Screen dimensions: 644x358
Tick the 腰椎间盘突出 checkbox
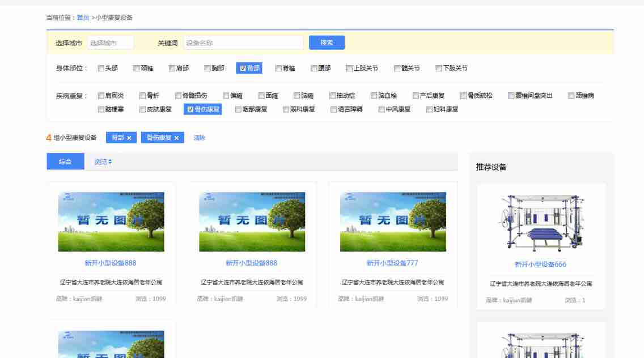tap(511, 96)
